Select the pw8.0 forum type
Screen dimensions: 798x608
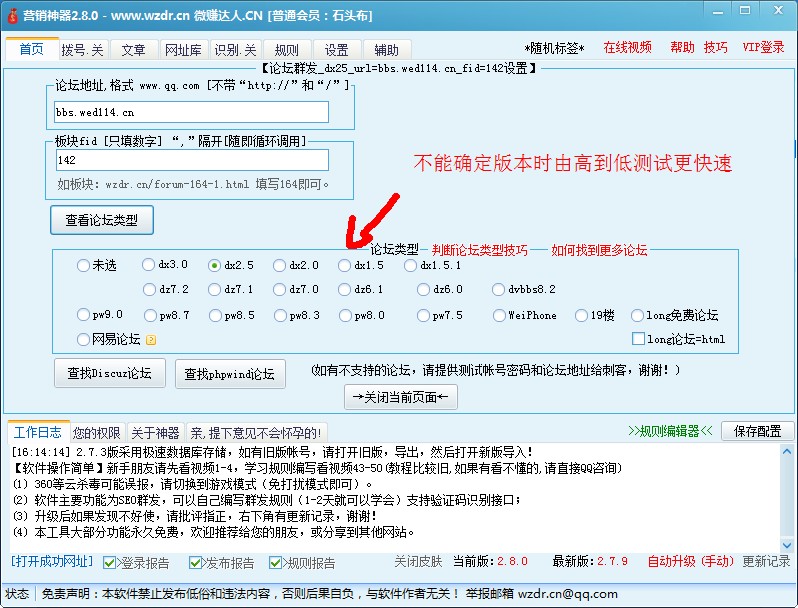pyautogui.click(x=362, y=315)
